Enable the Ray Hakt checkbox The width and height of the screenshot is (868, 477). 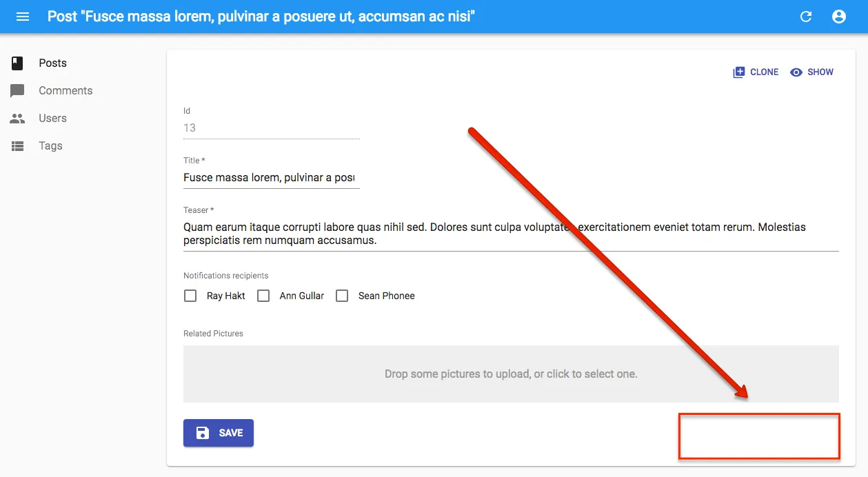[x=190, y=296]
